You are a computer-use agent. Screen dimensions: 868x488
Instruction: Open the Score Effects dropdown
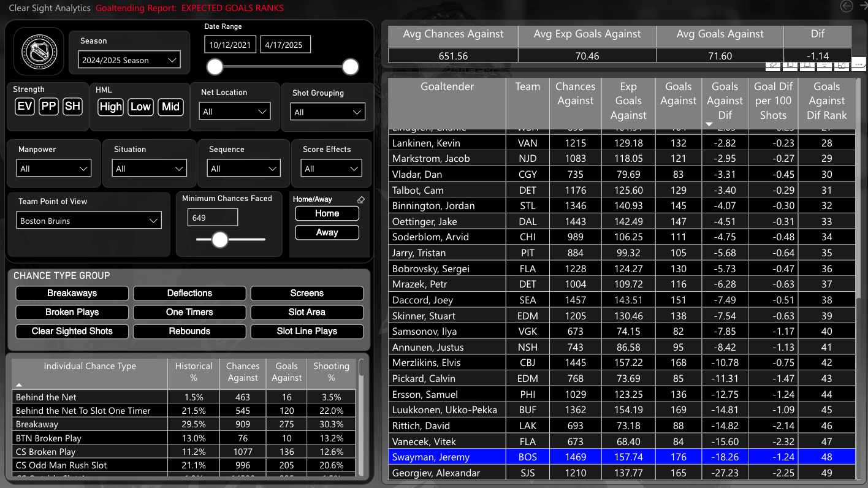[331, 169]
